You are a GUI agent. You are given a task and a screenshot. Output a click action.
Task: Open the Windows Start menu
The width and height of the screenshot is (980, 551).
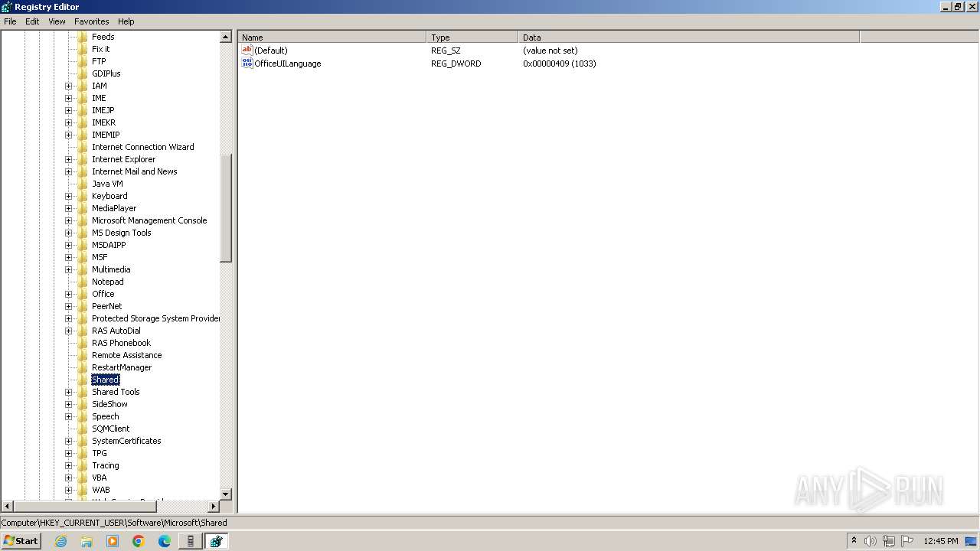pos(21,541)
